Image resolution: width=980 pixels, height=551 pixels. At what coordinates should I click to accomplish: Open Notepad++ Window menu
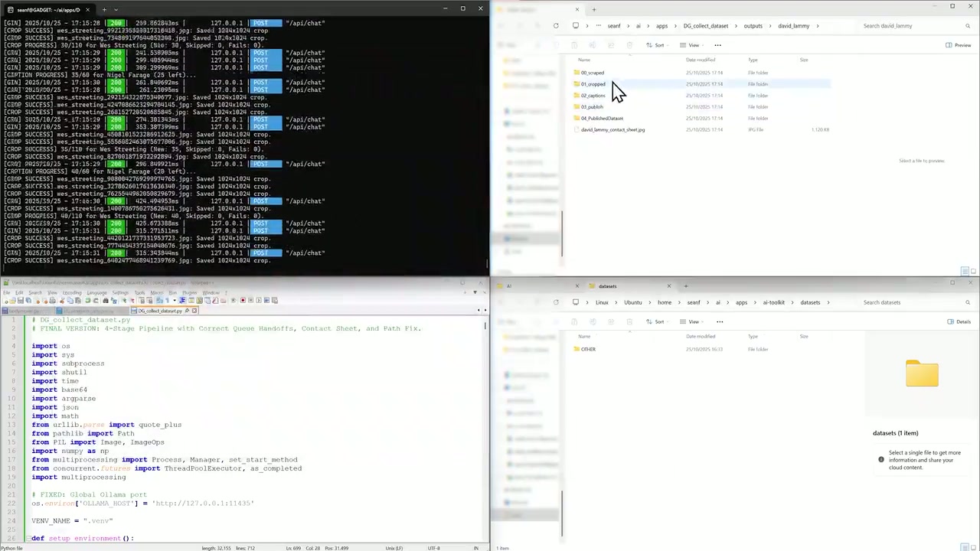[x=211, y=293]
